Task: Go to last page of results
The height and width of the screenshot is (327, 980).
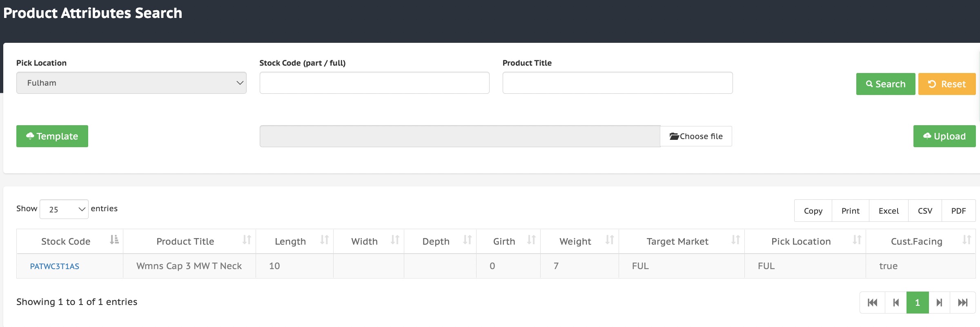Action: pyautogui.click(x=963, y=303)
